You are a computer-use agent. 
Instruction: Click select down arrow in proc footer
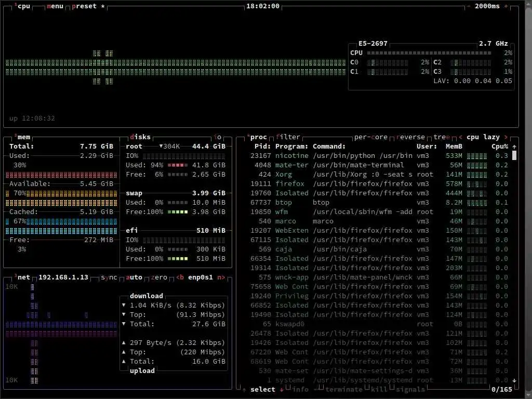(x=282, y=390)
